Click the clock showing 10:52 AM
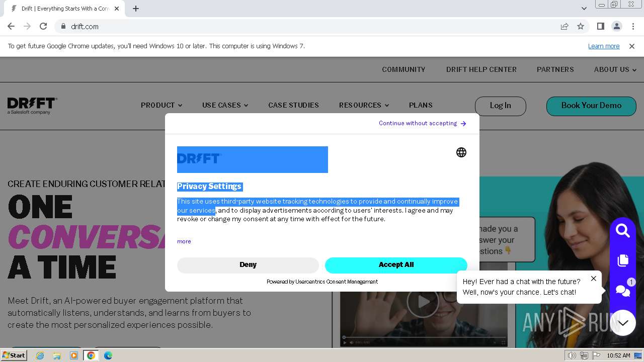The image size is (644, 362). pos(618,355)
